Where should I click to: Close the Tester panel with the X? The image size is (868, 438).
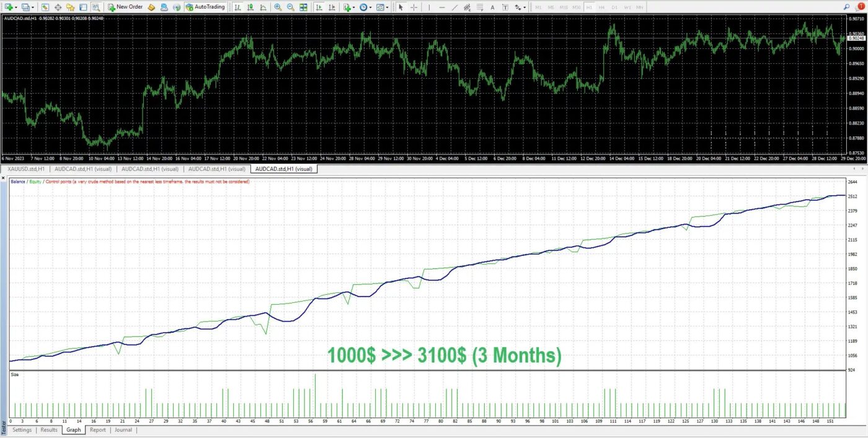click(x=4, y=179)
